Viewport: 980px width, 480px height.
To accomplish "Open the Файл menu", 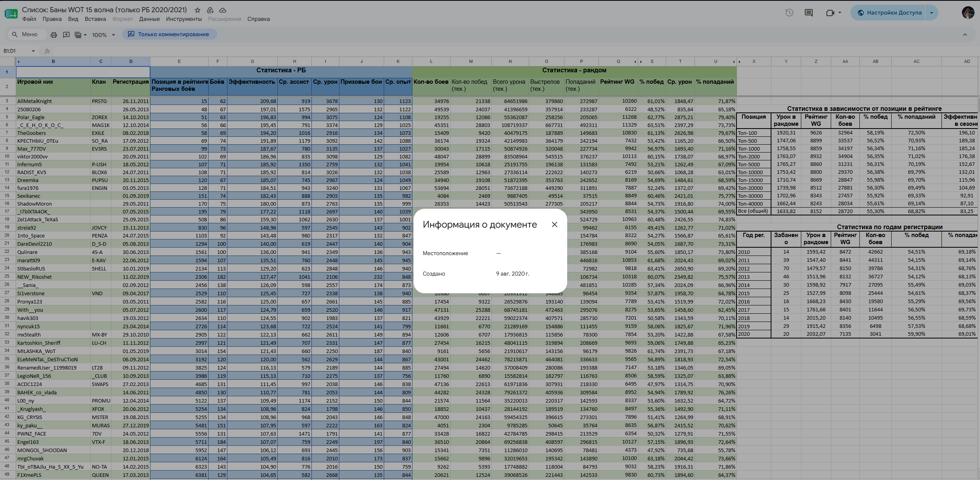I will tap(29, 19).
